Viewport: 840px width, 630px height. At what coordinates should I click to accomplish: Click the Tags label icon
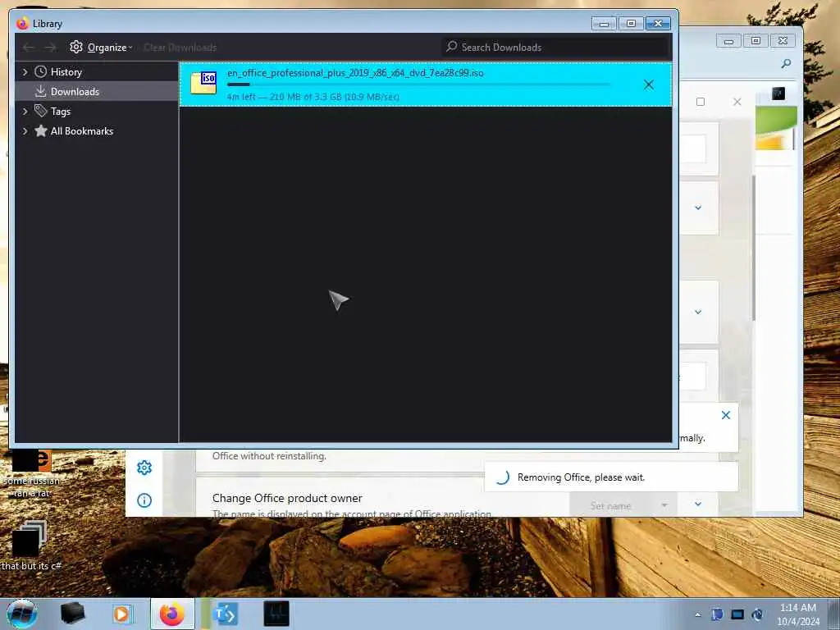41,111
